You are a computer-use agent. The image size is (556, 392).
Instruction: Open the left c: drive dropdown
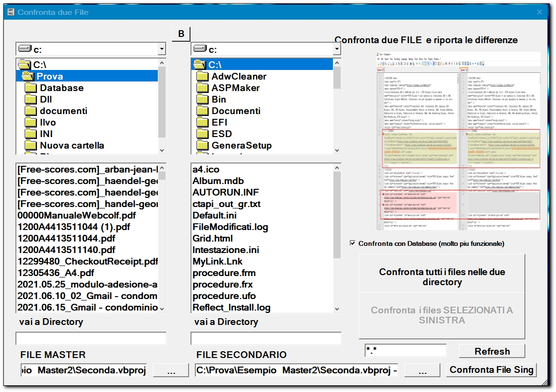pos(162,49)
